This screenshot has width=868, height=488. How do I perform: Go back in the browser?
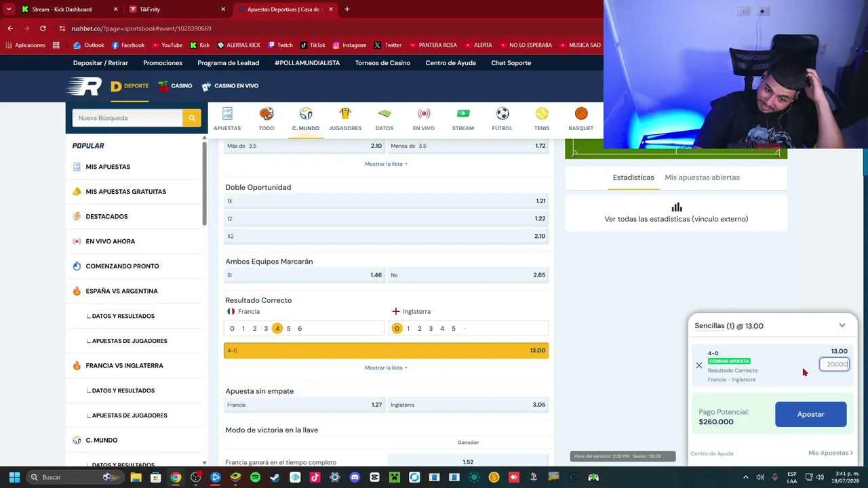pyautogui.click(x=10, y=28)
